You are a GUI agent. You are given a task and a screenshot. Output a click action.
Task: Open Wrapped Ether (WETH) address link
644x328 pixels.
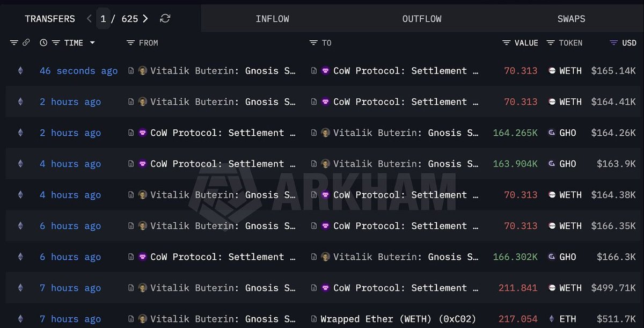tap(398, 319)
